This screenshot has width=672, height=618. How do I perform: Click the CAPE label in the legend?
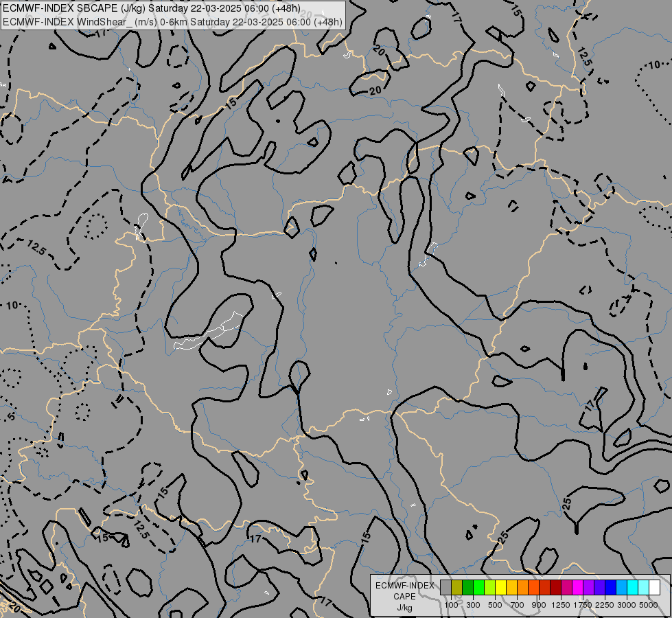pyautogui.click(x=404, y=597)
